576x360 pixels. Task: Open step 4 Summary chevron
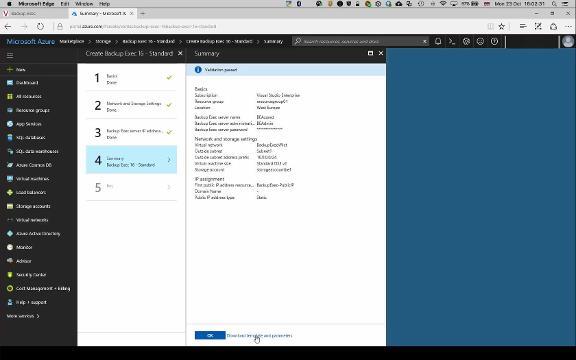(169, 160)
